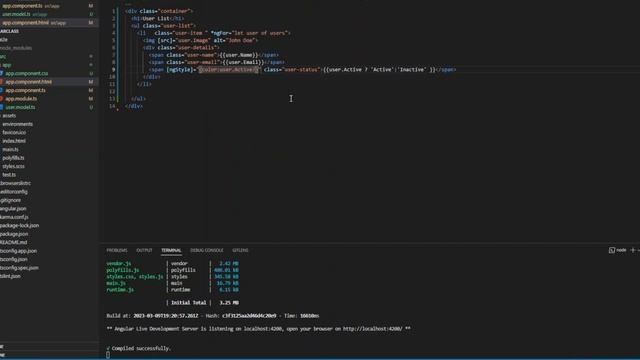The height and width of the screenshot is (360, 640).
Task: Click 'runtime.js' row in terminal output
Action: (173, 290)
